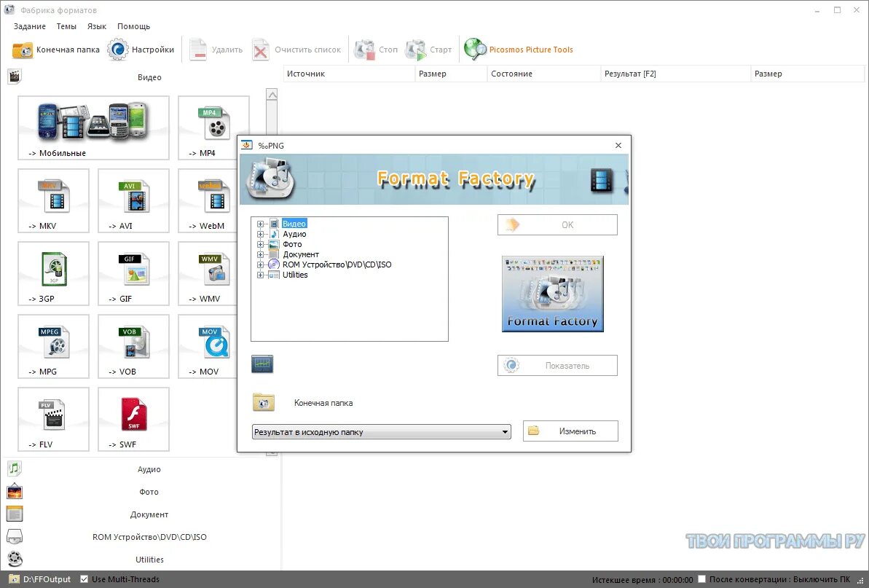Choose the MKV format tile

(53, 200)
